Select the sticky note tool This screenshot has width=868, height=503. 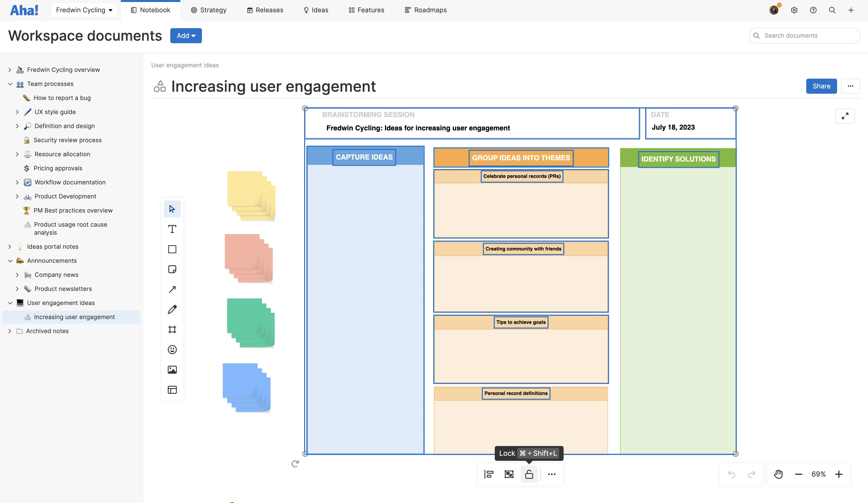coord(172,269)
